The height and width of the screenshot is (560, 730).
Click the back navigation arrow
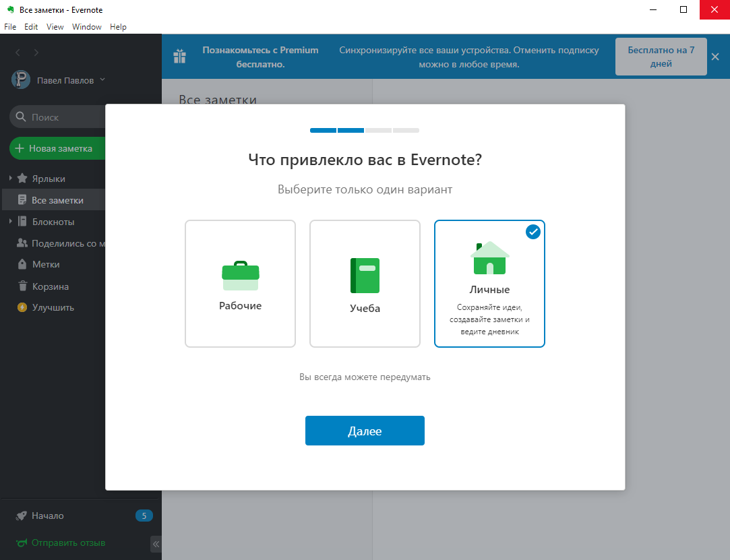click(18, 53)
